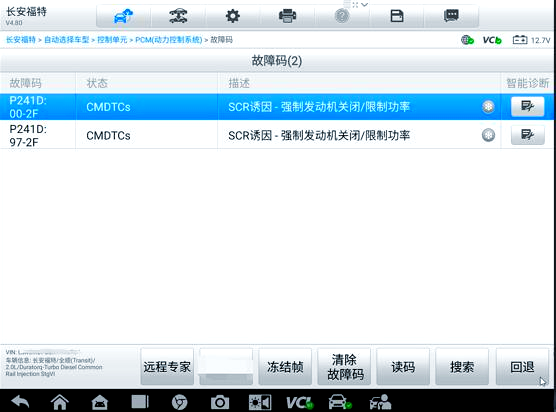Go to 控制单元 in the breadcrumb path
The image size is (556, 412).
(x=112, y=40)
